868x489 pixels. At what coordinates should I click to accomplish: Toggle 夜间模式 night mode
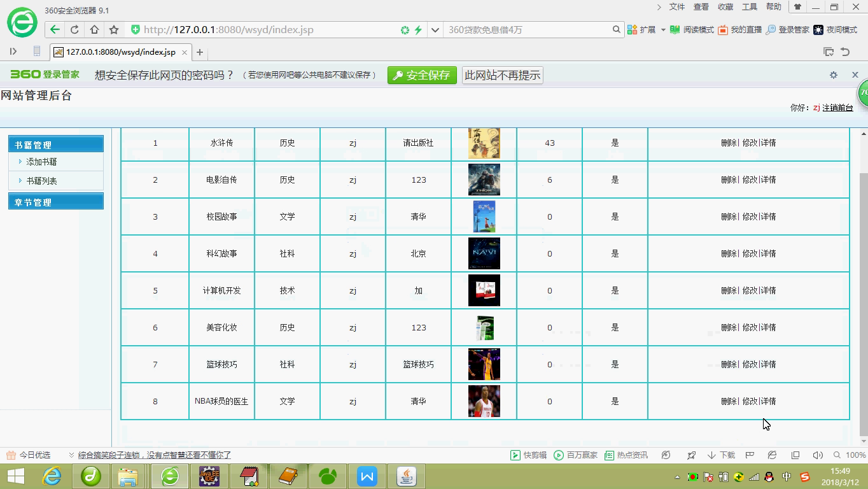click(x=836, y=30)
